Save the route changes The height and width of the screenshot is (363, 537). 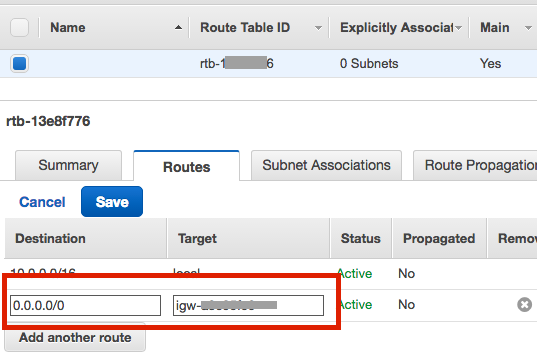tap(112, 202)
